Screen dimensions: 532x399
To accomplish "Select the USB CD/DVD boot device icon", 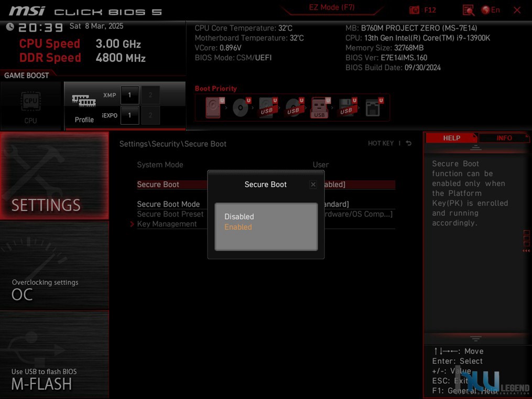I will (294, 107).
